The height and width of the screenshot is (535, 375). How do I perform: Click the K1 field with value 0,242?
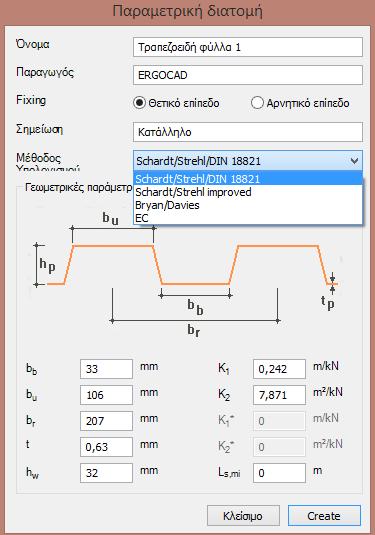279,369
